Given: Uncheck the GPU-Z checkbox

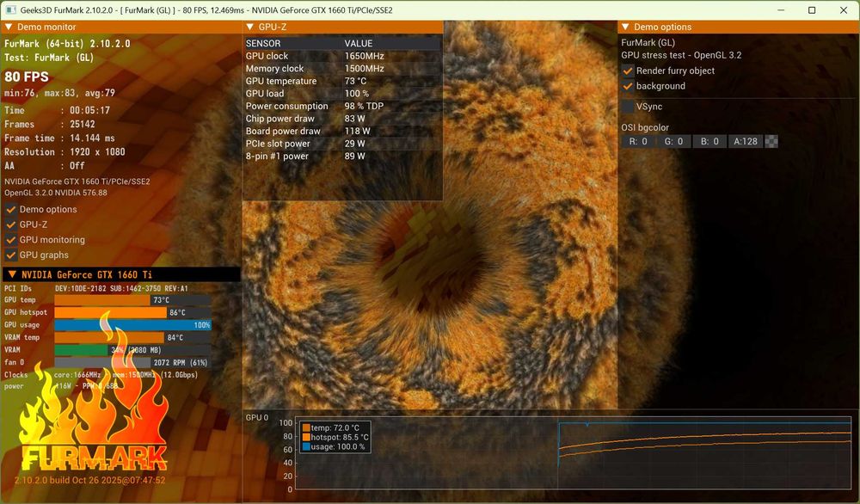Looking at the screenshot, I should (x=11, y=224).
